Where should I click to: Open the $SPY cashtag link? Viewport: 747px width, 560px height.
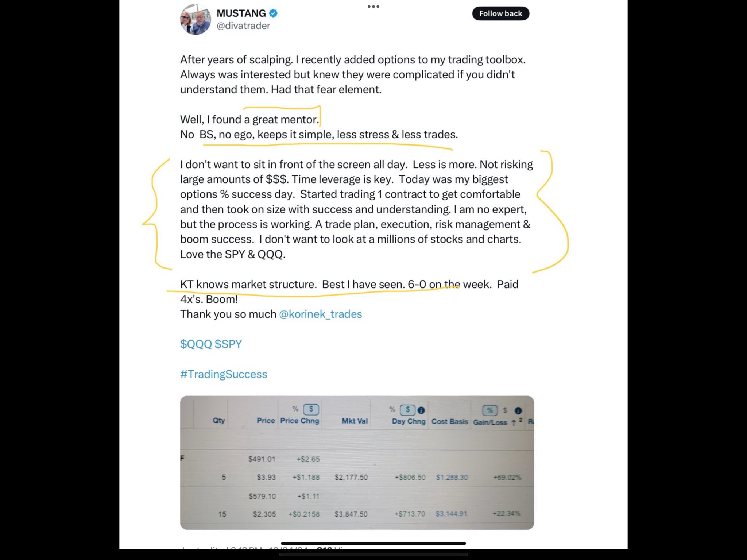tap(228, 344)
